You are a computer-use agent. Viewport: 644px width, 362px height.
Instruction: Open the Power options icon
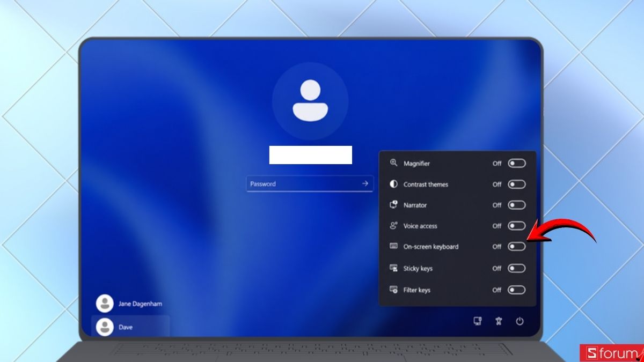(519, 321)
